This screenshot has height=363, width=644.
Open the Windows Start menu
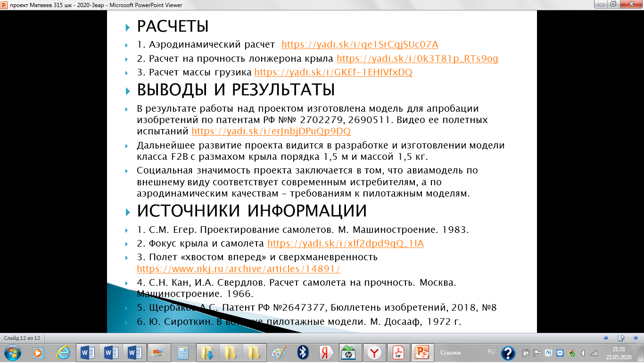[x=13, y=353]
